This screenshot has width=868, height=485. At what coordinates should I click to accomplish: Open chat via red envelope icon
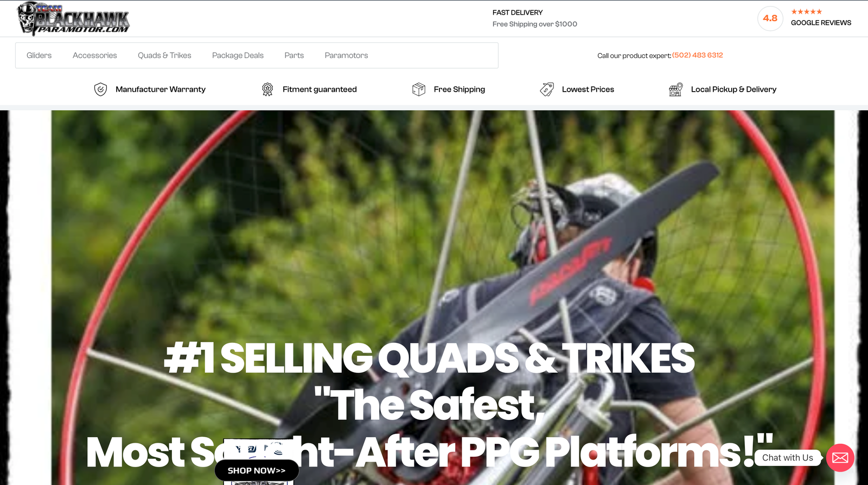[840, 458]
